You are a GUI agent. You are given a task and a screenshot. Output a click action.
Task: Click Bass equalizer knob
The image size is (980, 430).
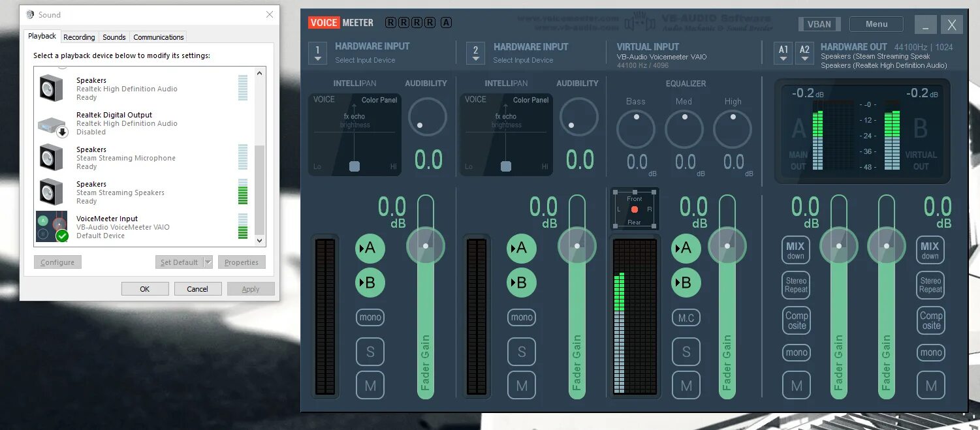(x=636, y=129)
